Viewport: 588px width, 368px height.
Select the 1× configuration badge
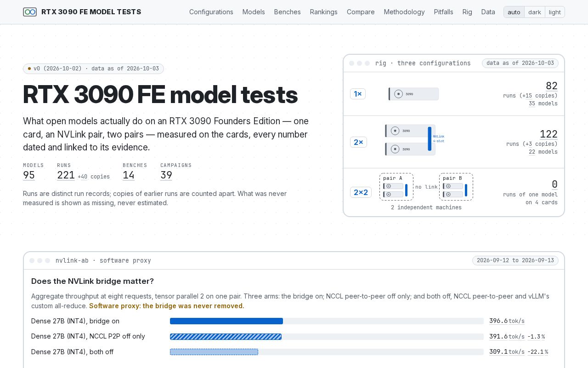[x=358, y=94]
